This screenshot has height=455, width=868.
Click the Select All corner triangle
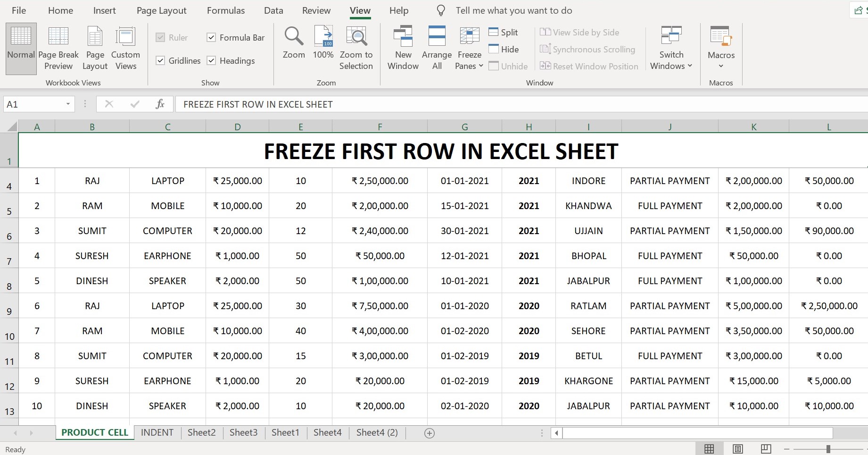11,126
